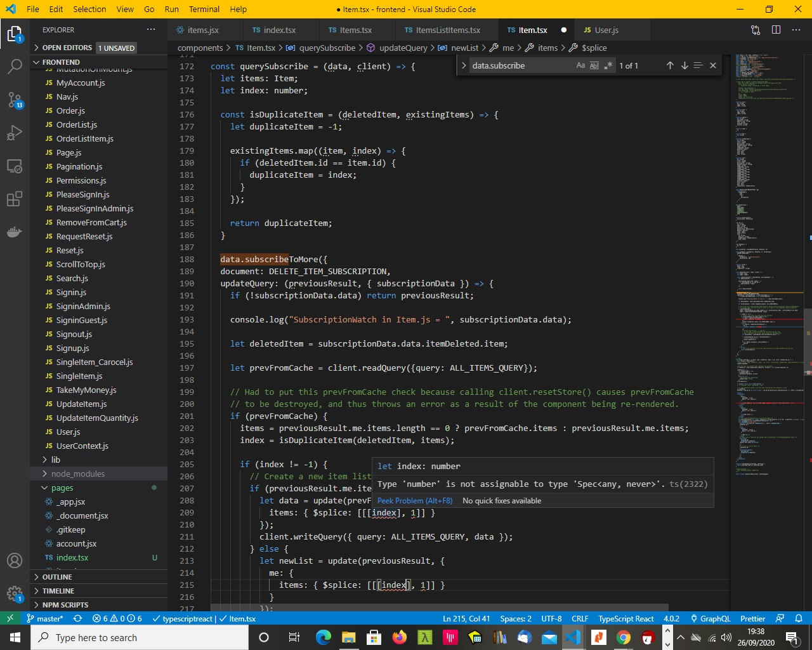Show errors and warnings in status bar
Screen dimensions: 812x650
117,618
